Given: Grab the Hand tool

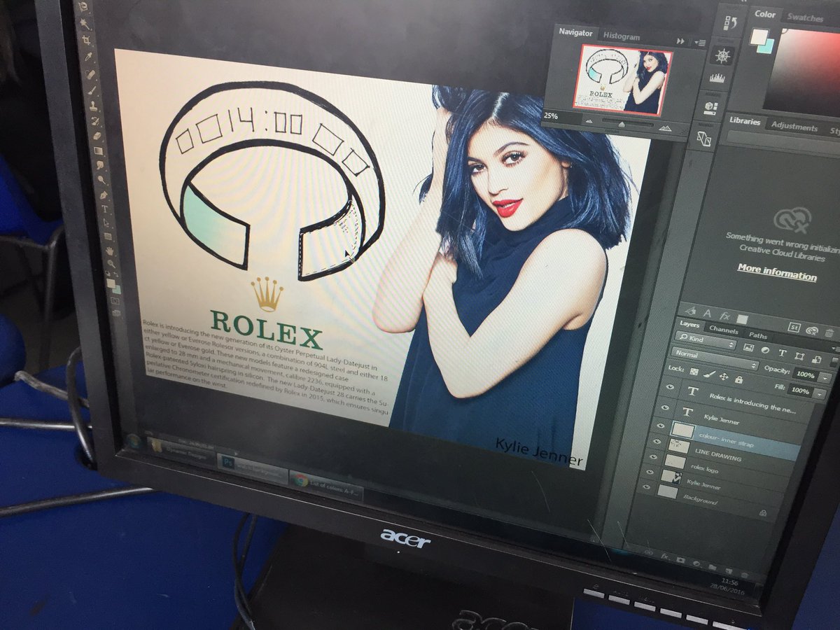Looking at the screenshot, I should tap(108, 249).
